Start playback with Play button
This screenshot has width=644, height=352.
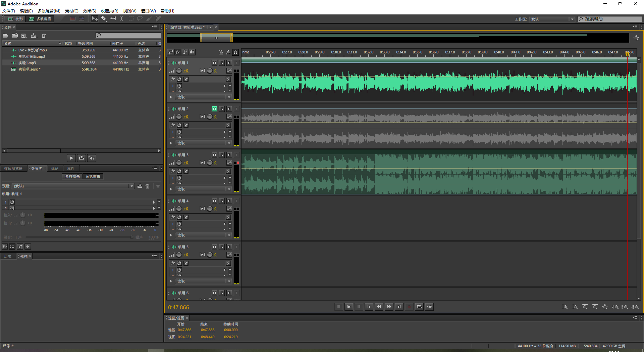349,307
